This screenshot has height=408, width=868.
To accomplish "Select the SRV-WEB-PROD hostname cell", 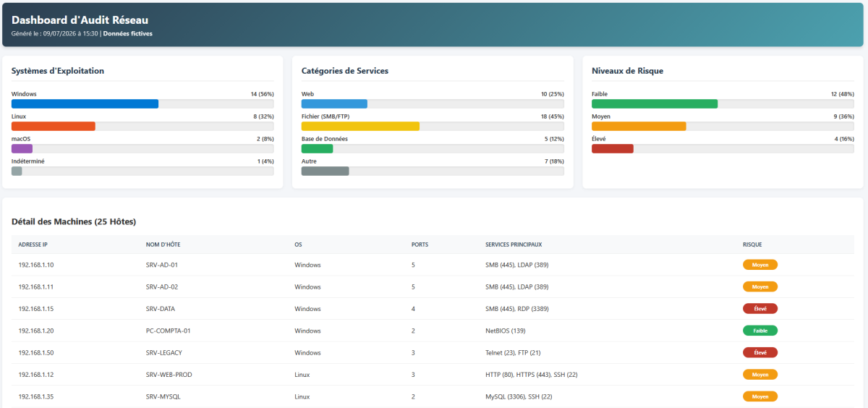I will tap(169, 375).
